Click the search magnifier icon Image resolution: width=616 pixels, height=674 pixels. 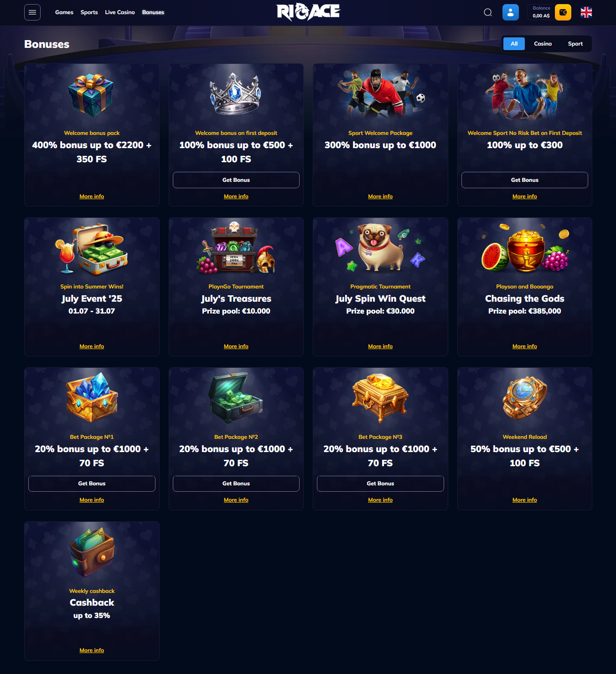pos(488,12)
